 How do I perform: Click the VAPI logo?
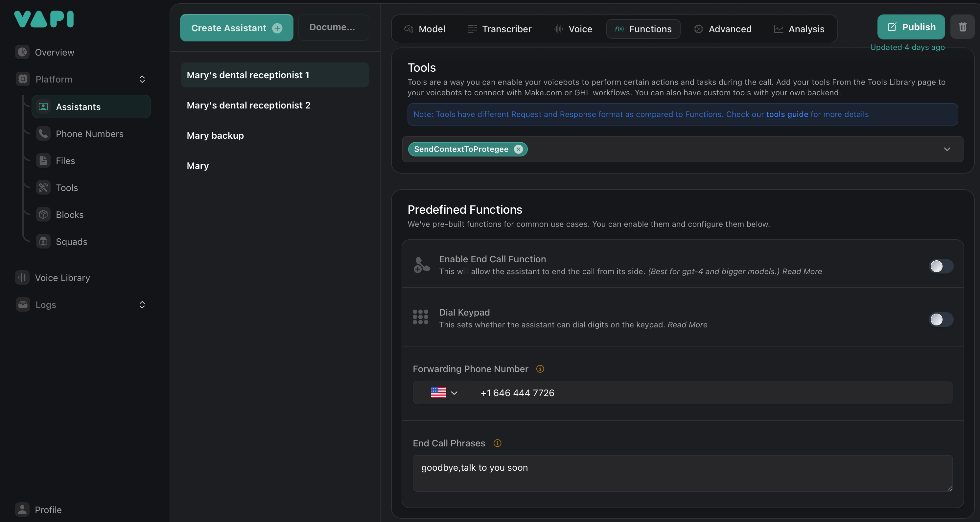coord(44,19)
